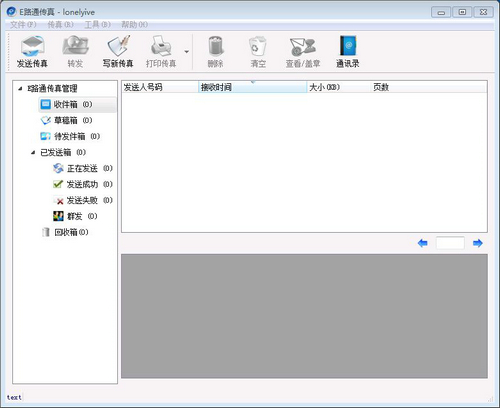500x408 pixels.
Task: Click the 正在发送 sending icon
Action: coord(58,168)
